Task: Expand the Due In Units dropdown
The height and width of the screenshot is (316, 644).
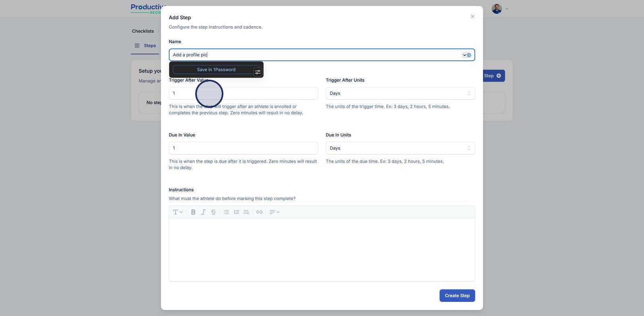Action: pyautogui.click(x=400, y=148)
